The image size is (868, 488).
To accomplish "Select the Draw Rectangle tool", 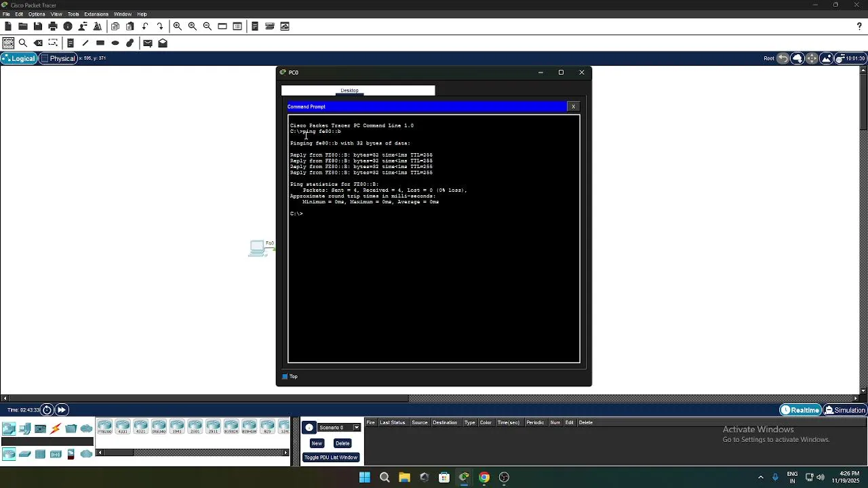I will (100, 43).
